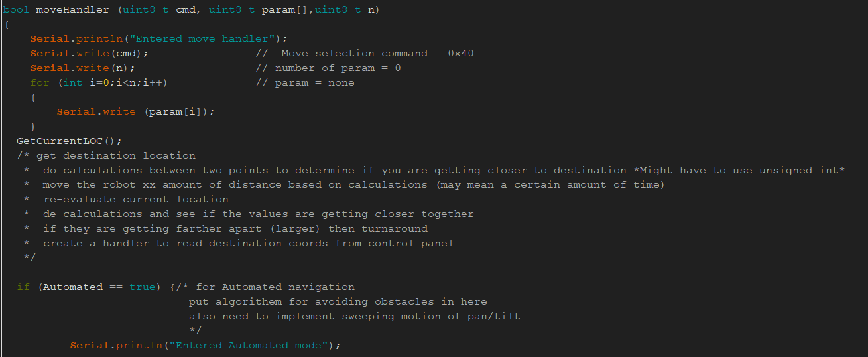Click the for keyword in the loop
868x357 pixels.
point(40,82)
